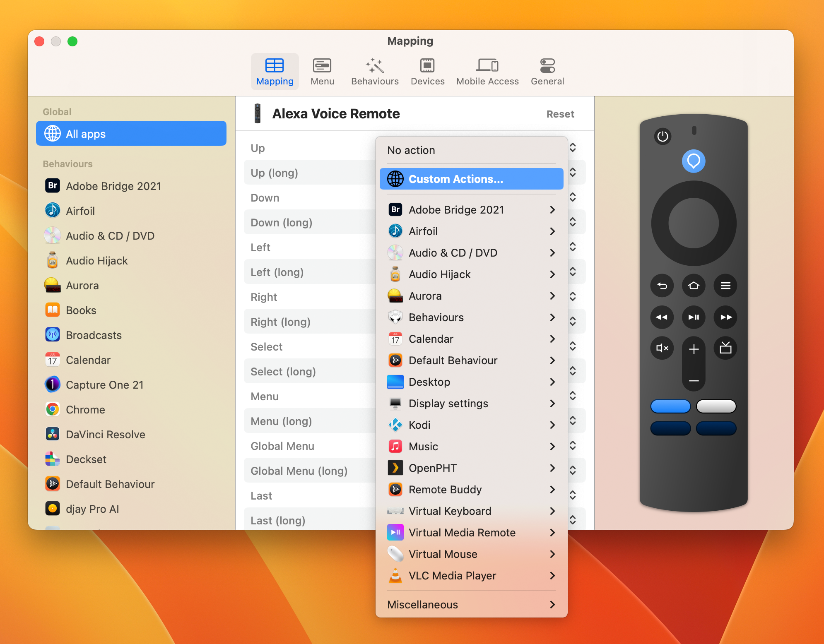
Task: Choose No action in the popup menu
Action: point(471,150)
